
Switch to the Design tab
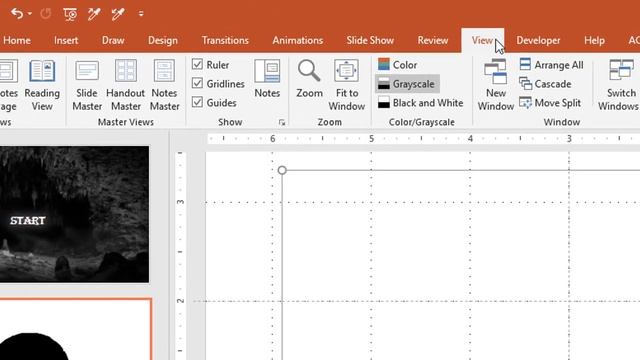coord(162,40)
